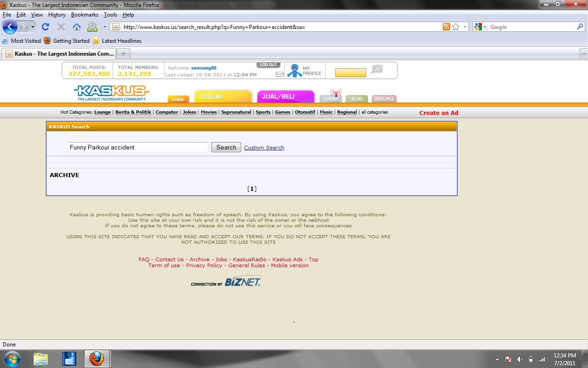Click the samsung89 username link
This screenshot has height=368, width=588.
coord(204,68)
